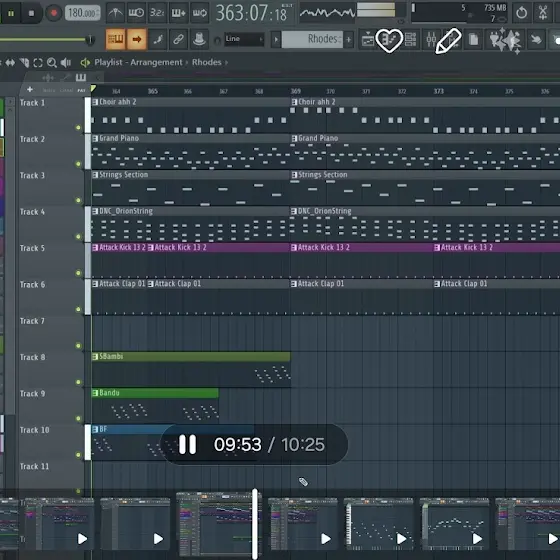This screenshot has height=560, width=560.
Task: Select the playback speaker tool
Action: click(x=65, y=63)
